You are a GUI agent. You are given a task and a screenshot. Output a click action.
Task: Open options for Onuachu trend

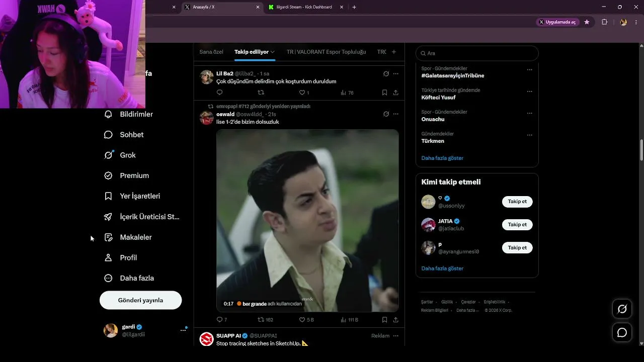click(529, 113)
